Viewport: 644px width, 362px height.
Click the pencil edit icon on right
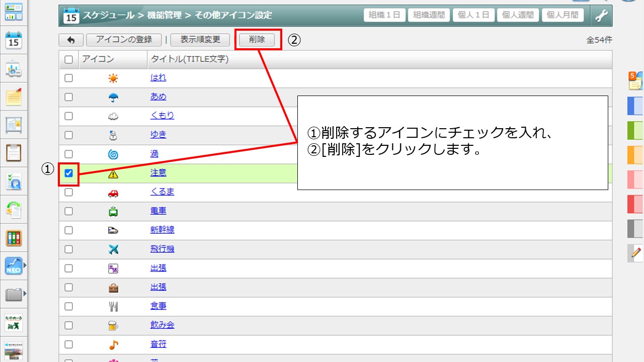tap(635, 252)
